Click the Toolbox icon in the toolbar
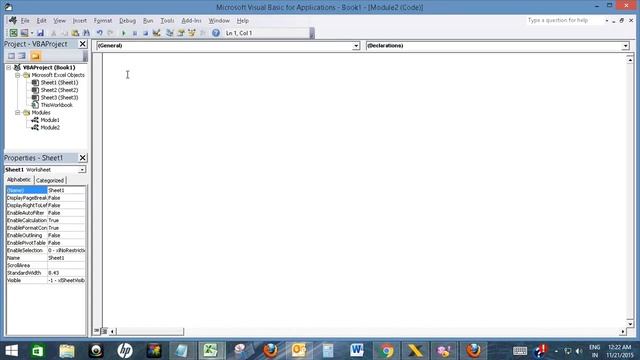Screen dimensions: 640x360 pyautogui.click(x=203, y=33)
